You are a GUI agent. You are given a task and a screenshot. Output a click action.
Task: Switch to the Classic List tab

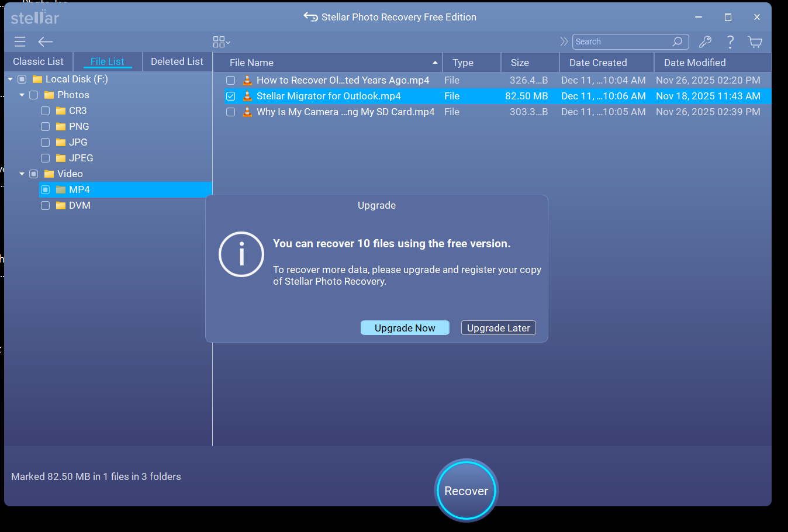pyautogui.click(x=38, y=61)
